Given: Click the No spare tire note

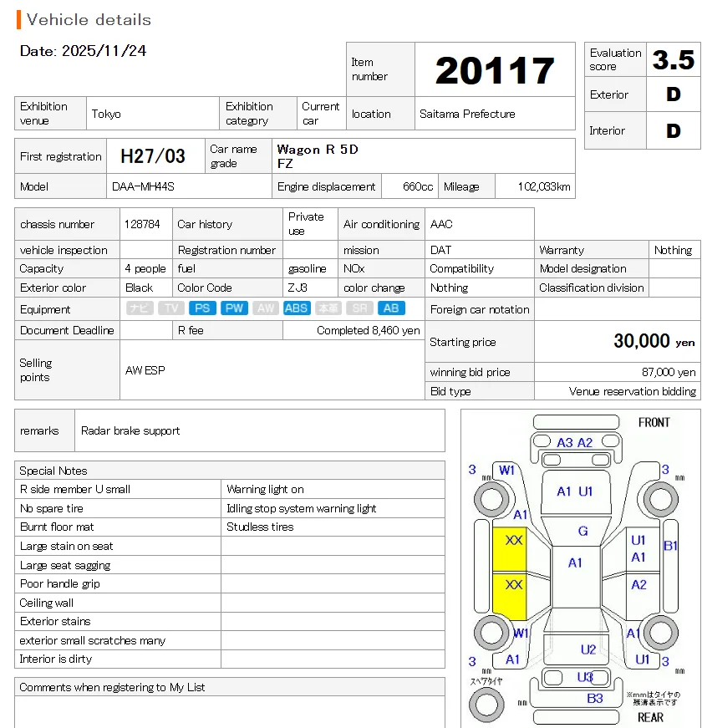Looking at the screenshot, I should point(52,508).
